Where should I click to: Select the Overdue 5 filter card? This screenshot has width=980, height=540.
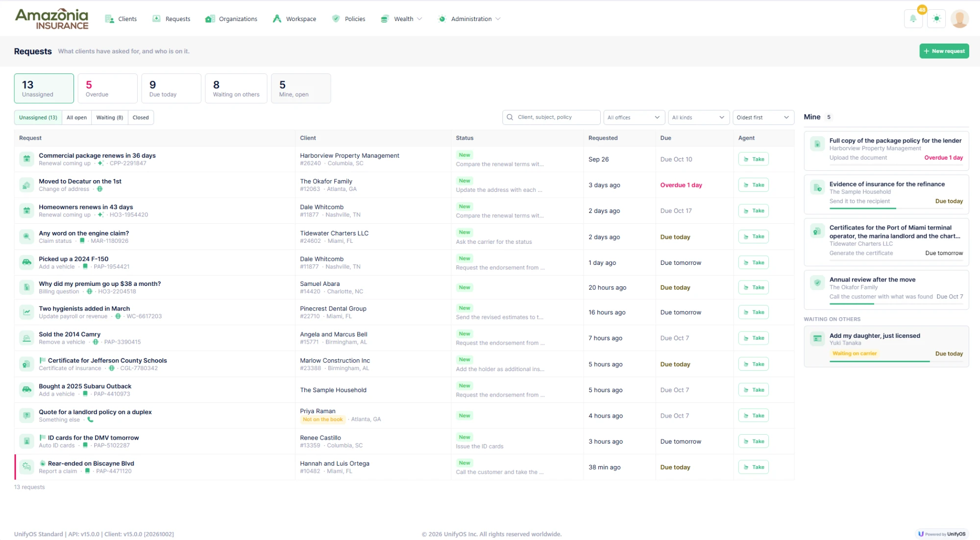coord(108,88)
